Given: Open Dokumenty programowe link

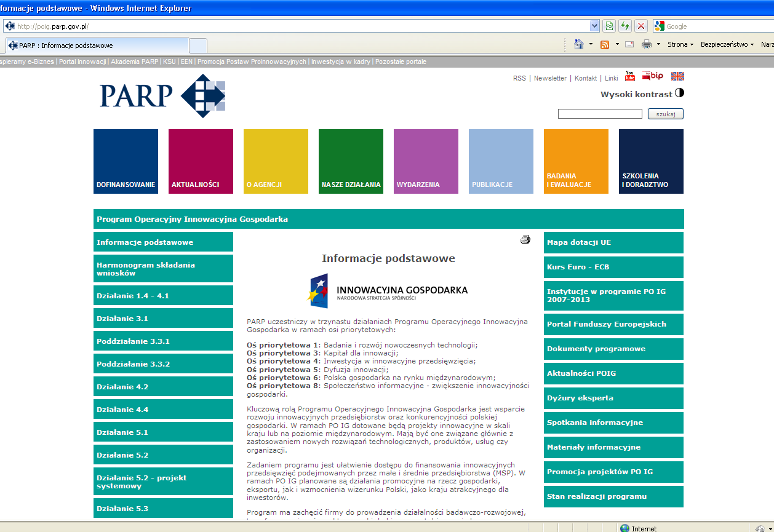Looking at the screenshot, I should (613, 349).
